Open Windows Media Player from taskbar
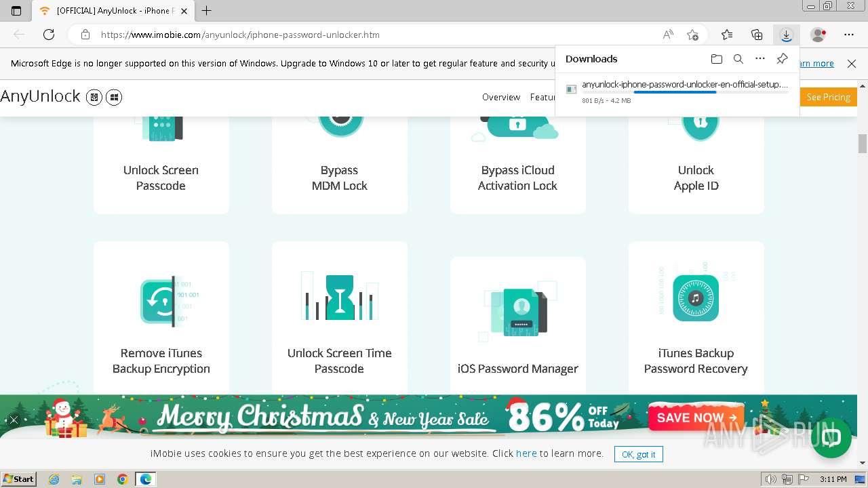868x488 pixels. (x=100, y=479)
